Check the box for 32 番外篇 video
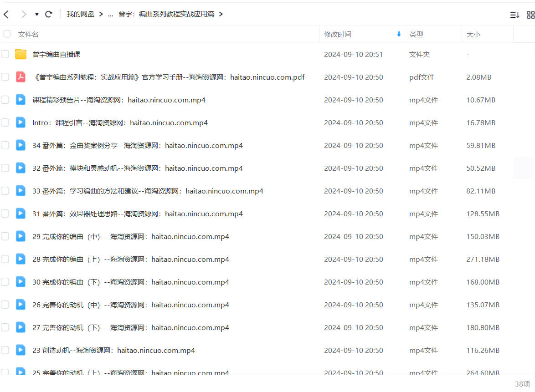The height and width of the screenshot is (392, 535). click(5, 168)
